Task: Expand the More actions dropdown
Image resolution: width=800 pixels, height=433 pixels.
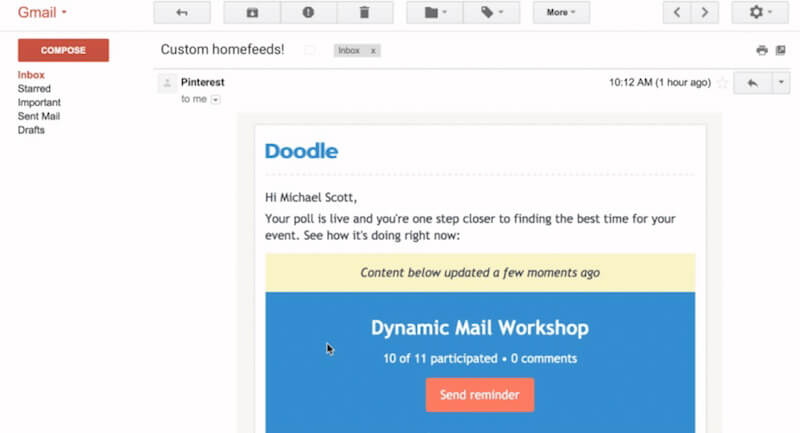Action: coord(561,13)
